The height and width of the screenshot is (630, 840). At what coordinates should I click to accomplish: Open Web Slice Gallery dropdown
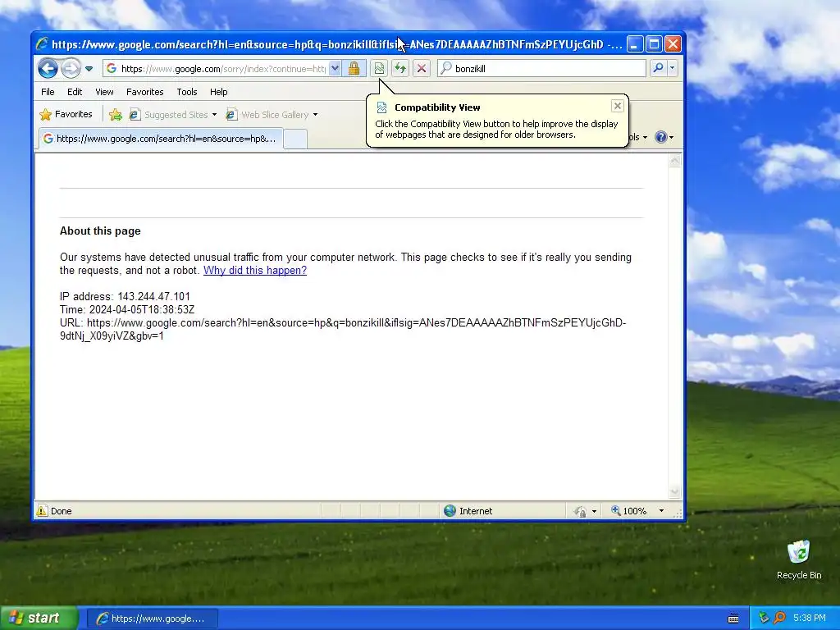315,115
